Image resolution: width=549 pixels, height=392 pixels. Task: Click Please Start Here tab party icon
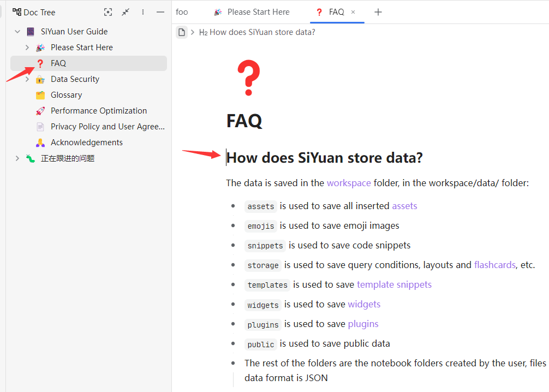218,12
